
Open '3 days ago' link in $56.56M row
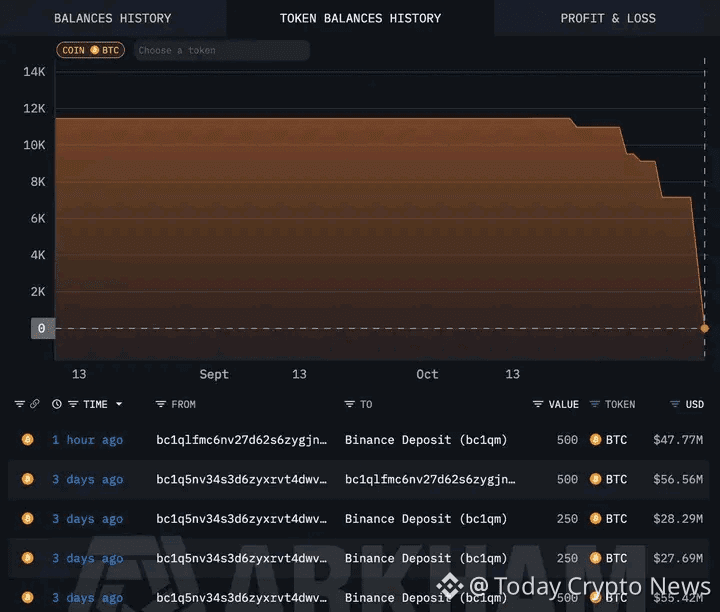[87, 479]
